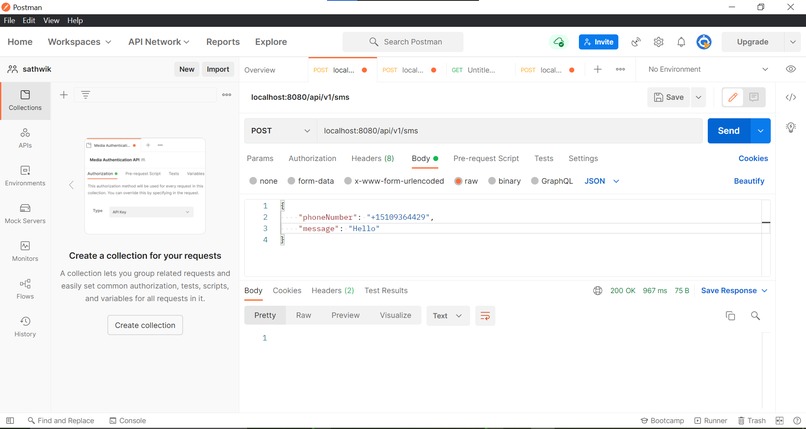
Task: Click the Beautify link
Action: coord(749,181)
